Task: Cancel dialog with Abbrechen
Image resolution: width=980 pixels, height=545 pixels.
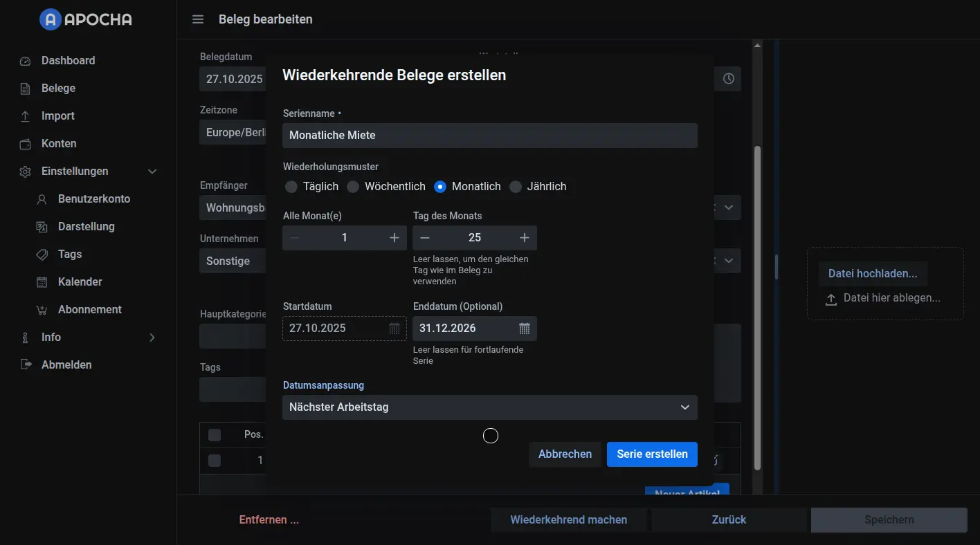Action: [565, 454]
